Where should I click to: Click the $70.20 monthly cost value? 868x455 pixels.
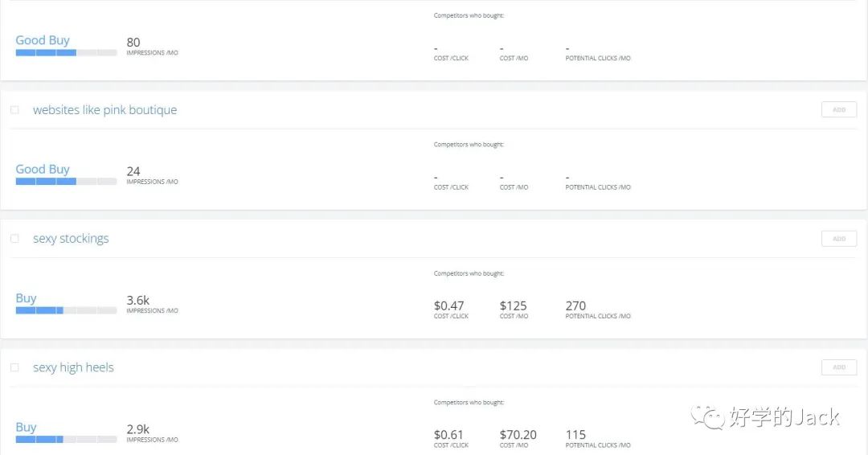[x=518, y=435]
